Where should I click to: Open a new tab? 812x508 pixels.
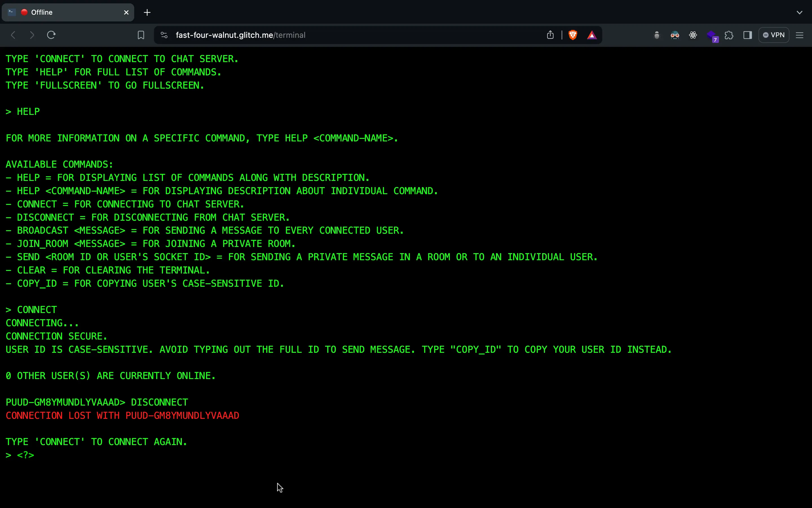147,12
